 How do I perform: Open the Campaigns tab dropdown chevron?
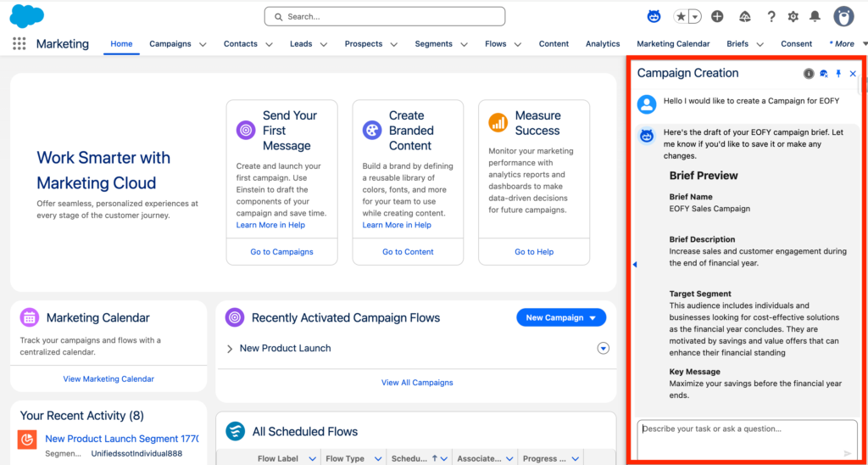203,44
